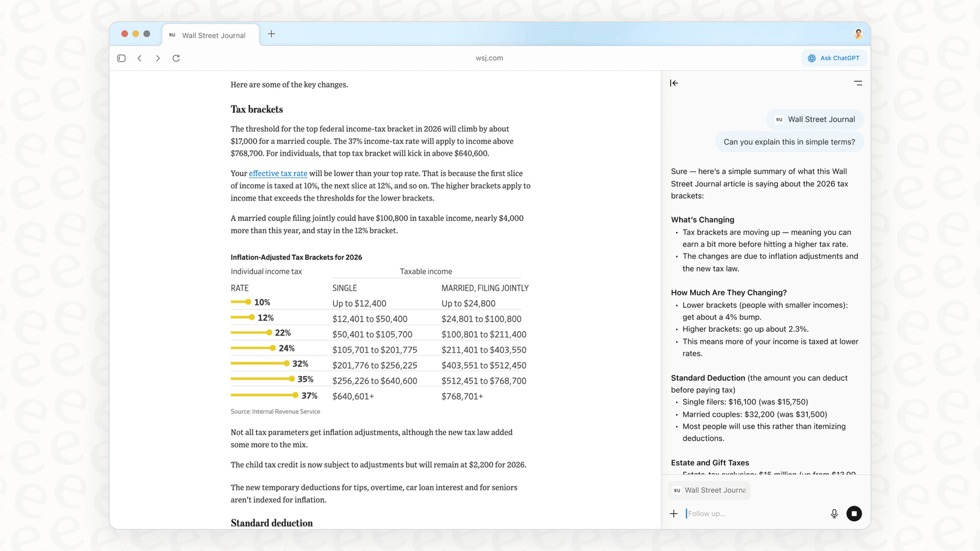Reload the wsj.com page
980x551 pixels.
click(x=176, y=58)
